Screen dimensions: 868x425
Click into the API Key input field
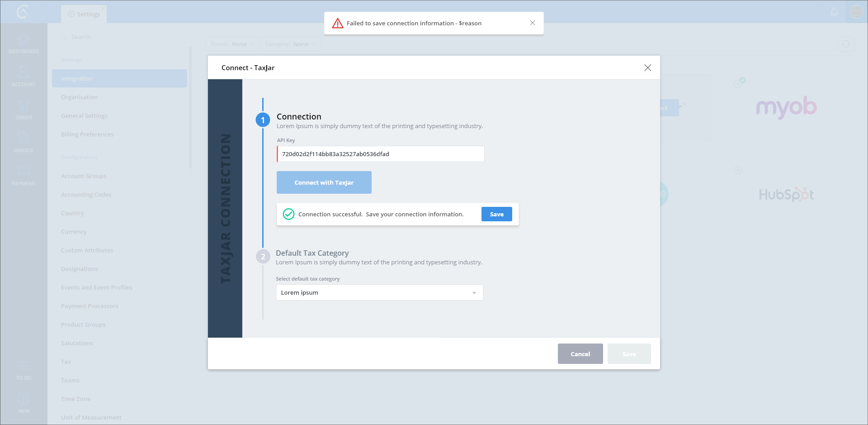380,154
